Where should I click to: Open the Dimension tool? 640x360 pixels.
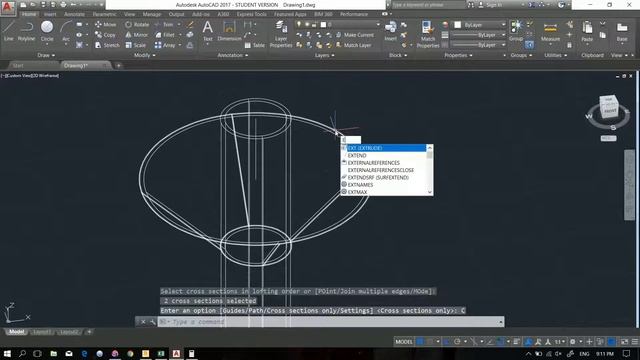click(229, 31)
